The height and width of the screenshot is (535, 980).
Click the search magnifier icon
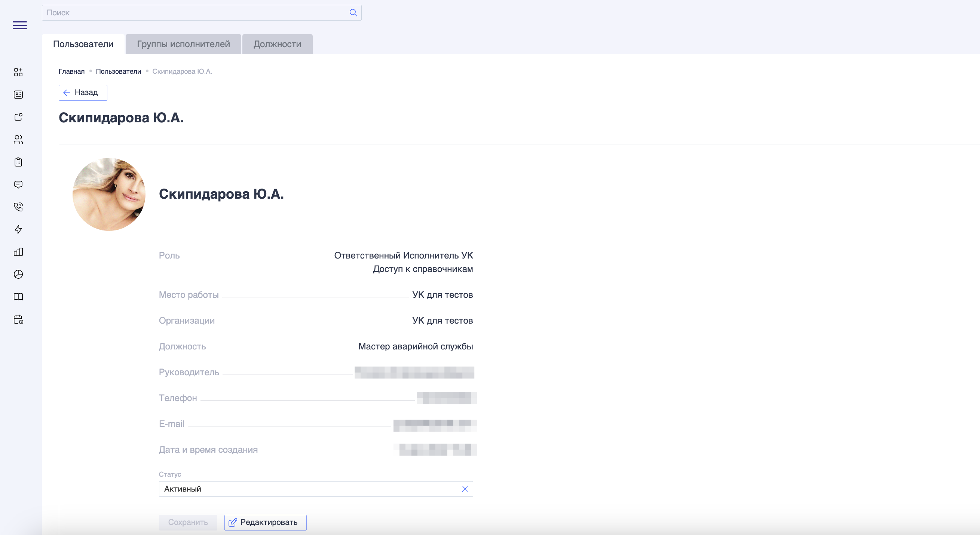(353, 13)
